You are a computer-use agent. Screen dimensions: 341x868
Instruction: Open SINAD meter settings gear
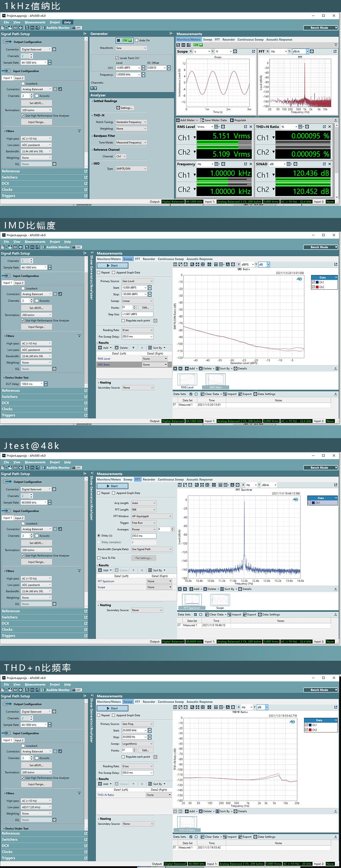tap(295, 164)
